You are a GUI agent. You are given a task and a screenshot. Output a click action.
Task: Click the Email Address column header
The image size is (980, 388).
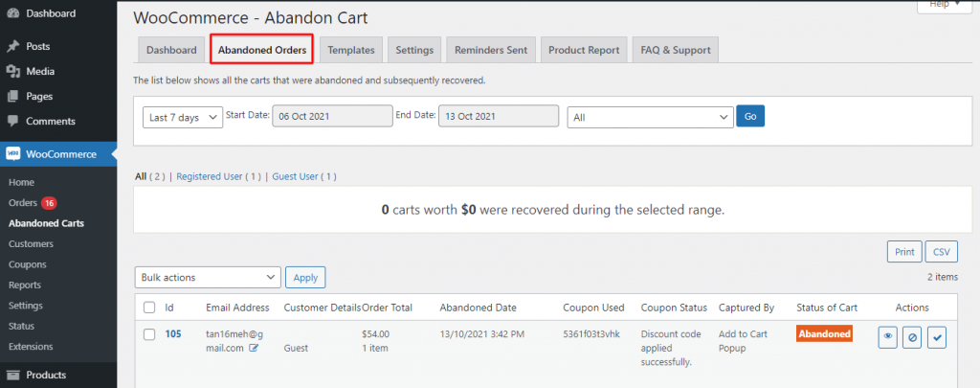(x=237, y=308)
